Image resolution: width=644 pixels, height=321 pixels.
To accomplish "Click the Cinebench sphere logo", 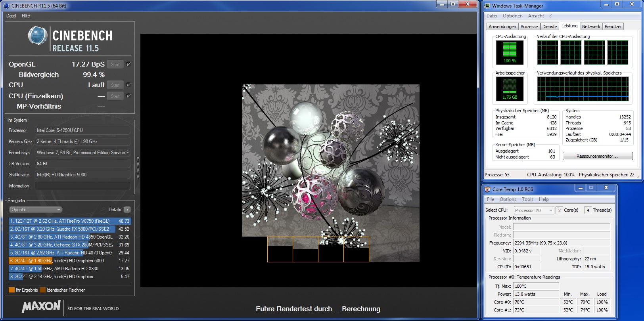I will click(x=38, y=36).
